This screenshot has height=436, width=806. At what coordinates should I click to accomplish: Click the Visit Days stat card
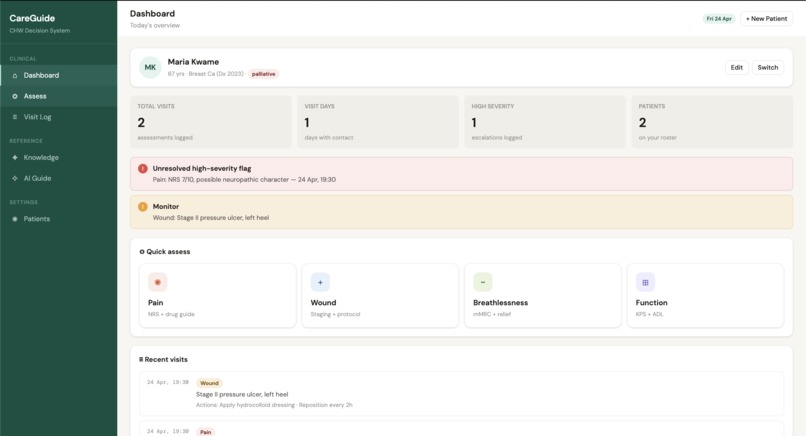point(378,122)
